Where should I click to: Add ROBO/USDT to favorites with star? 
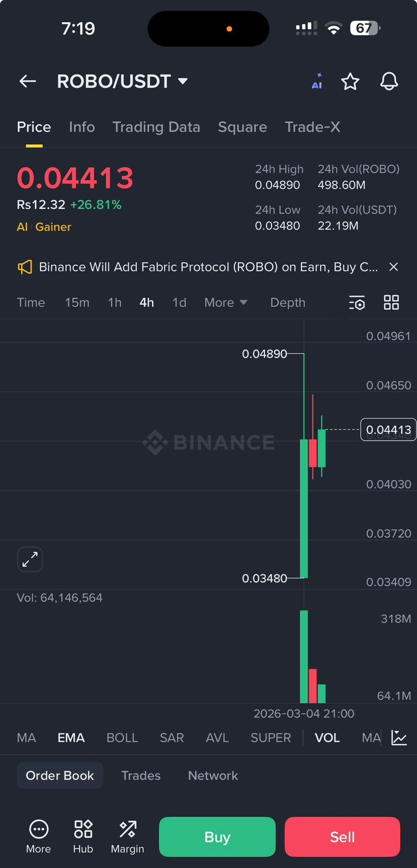pos(350,81)
